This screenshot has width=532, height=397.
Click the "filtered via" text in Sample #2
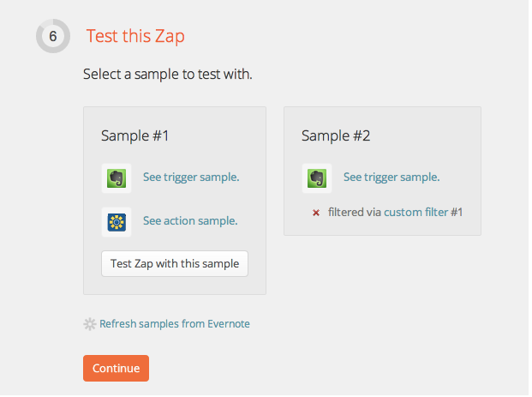coord(355,212)
